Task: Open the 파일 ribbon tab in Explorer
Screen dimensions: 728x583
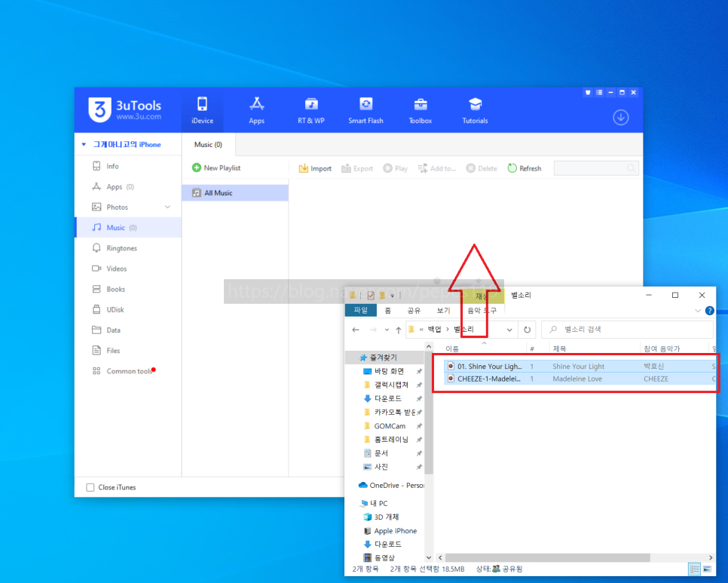Action: coord(361,310)
